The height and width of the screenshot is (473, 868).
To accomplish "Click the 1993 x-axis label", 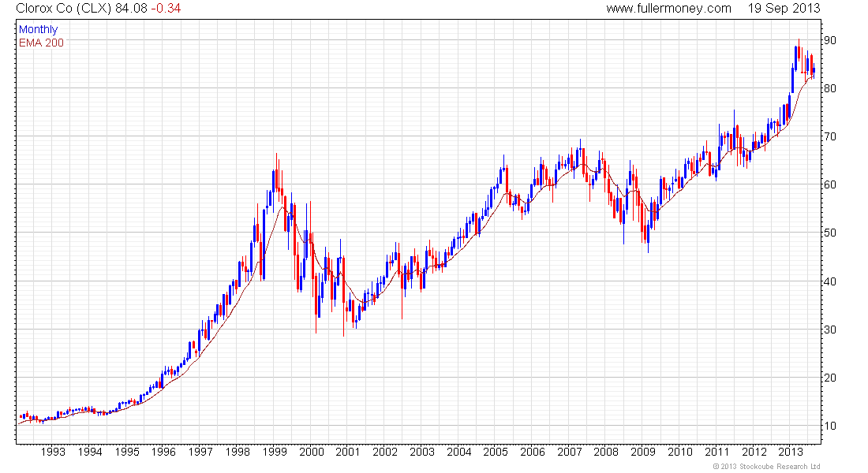I will (53, 452).
